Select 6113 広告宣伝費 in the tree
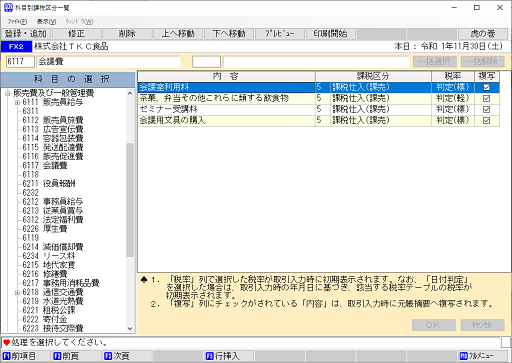Viewport: 512px width, 363px height. (53, 129)
